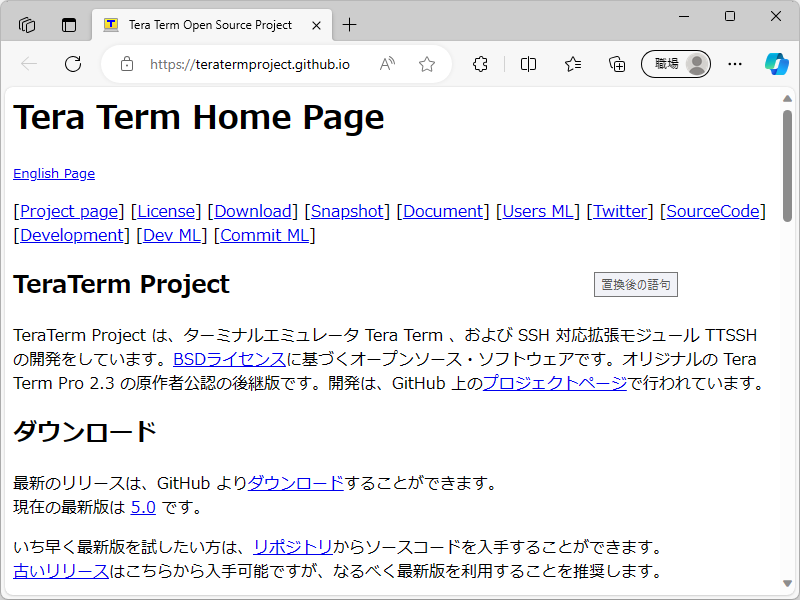
Task: Open a new browser tab
Action: coord(350,25)
